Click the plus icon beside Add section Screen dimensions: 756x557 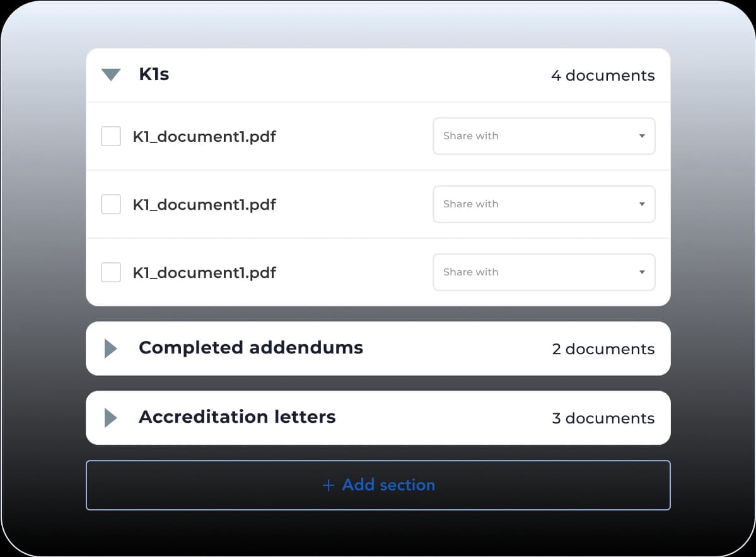(328, 485)
